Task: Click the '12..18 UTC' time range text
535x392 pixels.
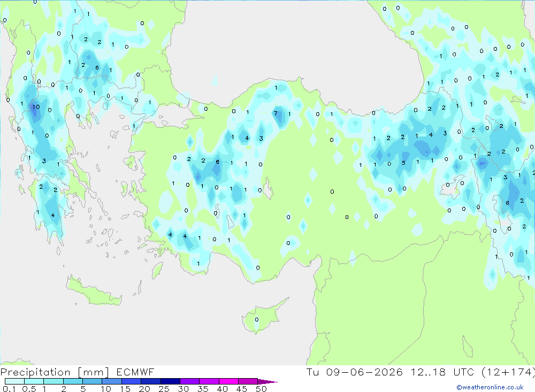Action: coord(442,372)
